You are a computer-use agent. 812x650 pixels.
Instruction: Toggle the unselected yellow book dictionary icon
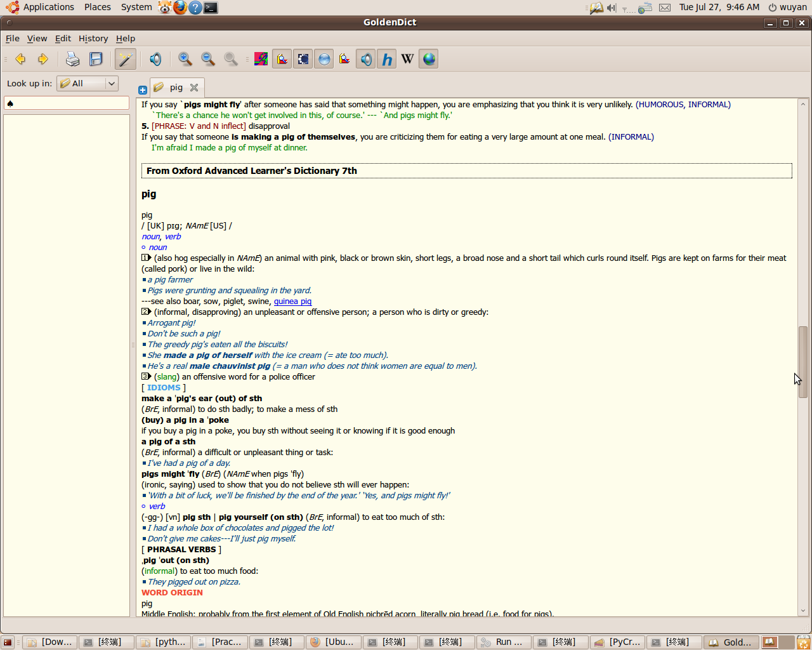[344, 59]
